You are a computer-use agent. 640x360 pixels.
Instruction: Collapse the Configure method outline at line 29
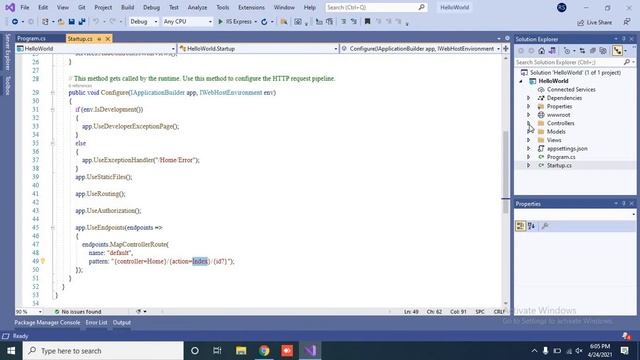pyautogui.click(x=52, y=93)
